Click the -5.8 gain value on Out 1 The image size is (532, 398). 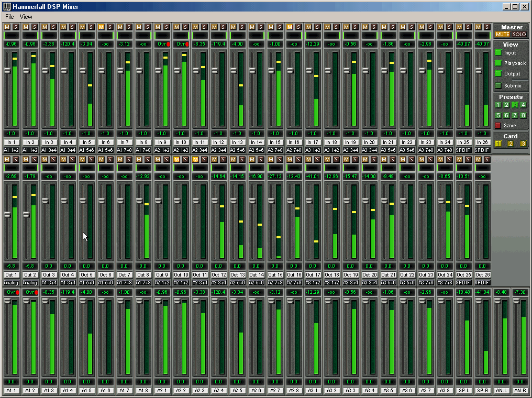[x=11, y=266]
